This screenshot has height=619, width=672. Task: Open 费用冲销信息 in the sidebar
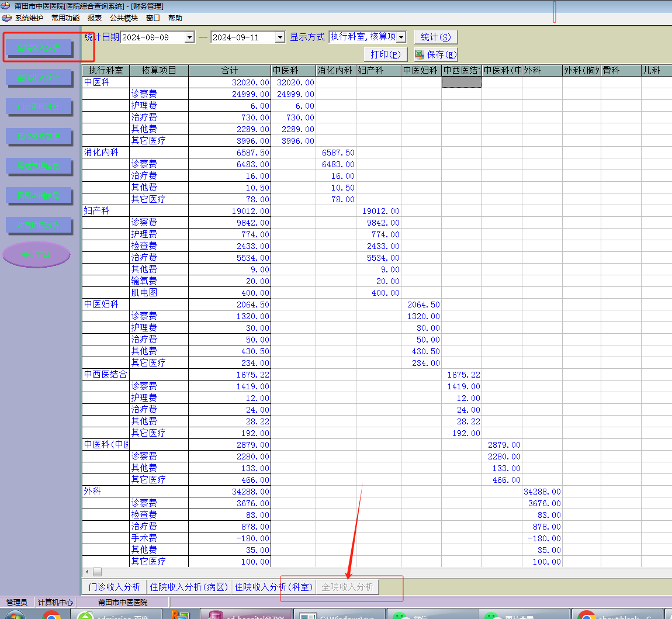[x=39, y=195]
